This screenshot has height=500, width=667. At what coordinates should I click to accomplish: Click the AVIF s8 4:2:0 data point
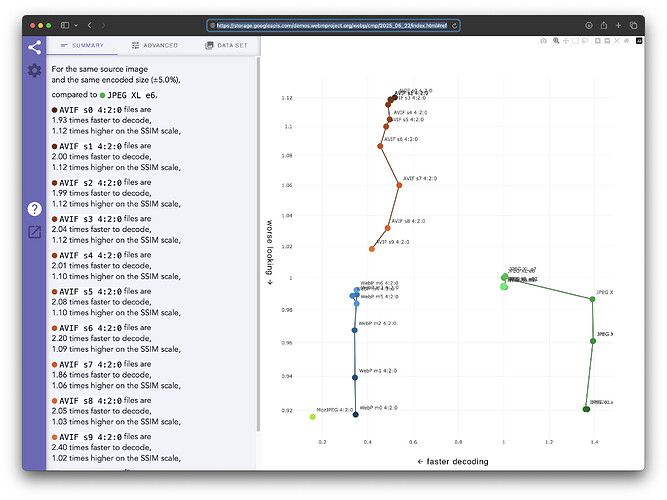[x=388, y=228]
